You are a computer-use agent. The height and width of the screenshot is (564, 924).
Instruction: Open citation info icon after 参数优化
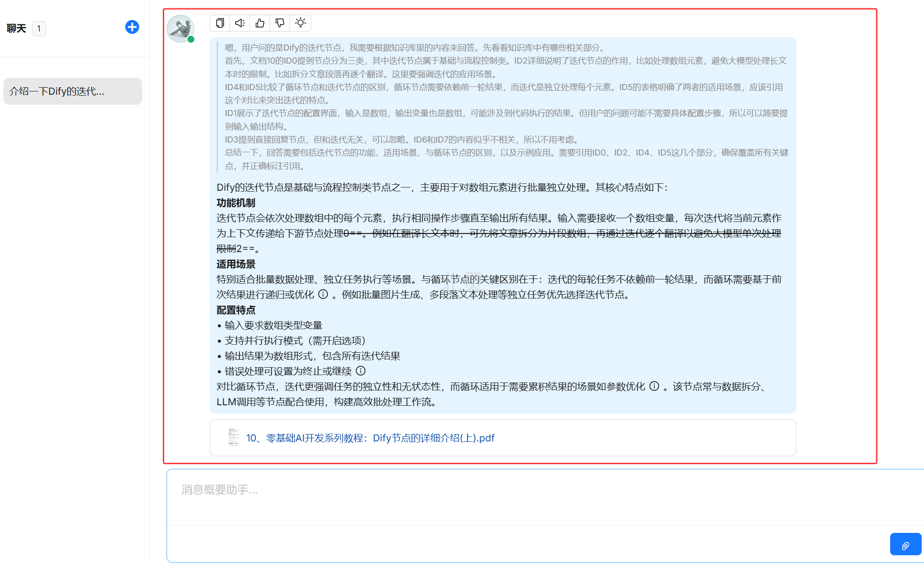[x=654, y=386]
